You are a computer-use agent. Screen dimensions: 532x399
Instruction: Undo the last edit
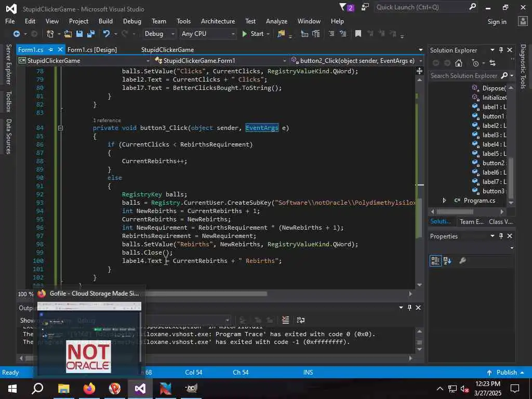107,34
